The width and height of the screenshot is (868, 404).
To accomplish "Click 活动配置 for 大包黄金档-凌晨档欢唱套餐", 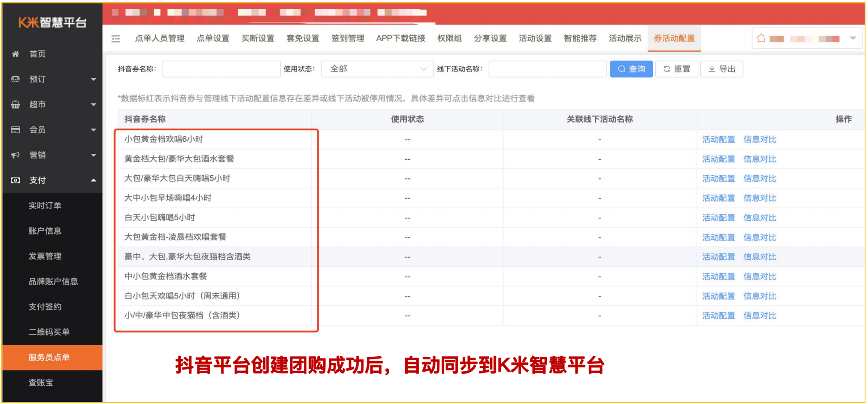I will pyautogui.click(x=719, y=237).
